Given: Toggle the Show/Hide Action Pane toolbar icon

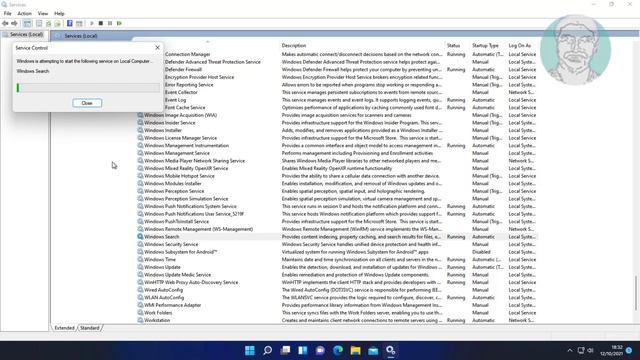Looking at the screenshot, I should 79,23.
